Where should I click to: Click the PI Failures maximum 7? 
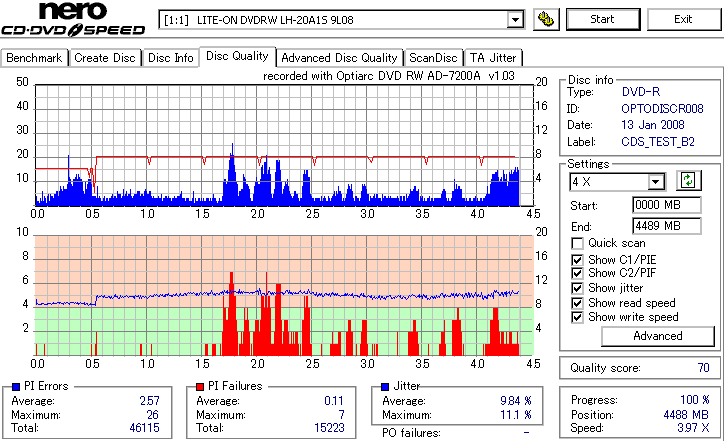tap(341, 415)
